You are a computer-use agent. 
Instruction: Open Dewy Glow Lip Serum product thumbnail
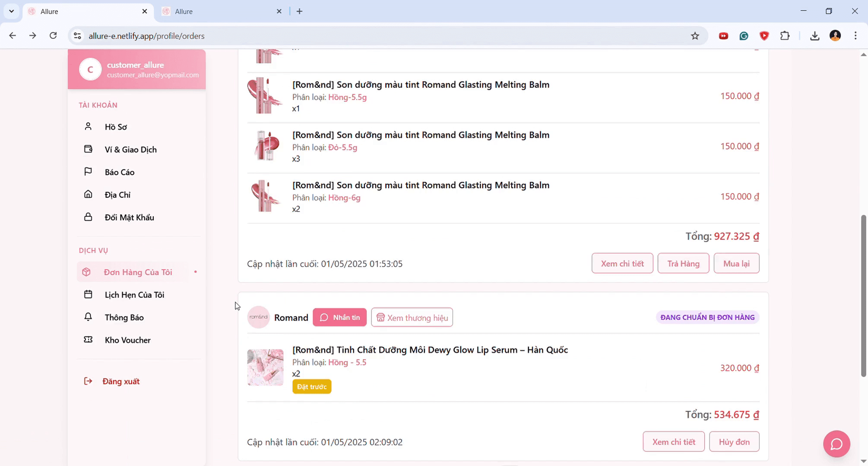(265, 367)
